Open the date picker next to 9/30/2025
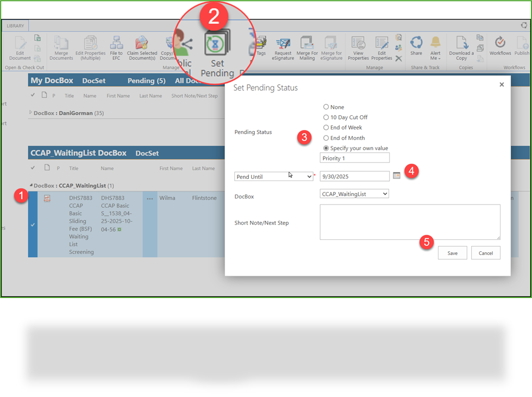 pyautogui.click(x=397, y=176)
